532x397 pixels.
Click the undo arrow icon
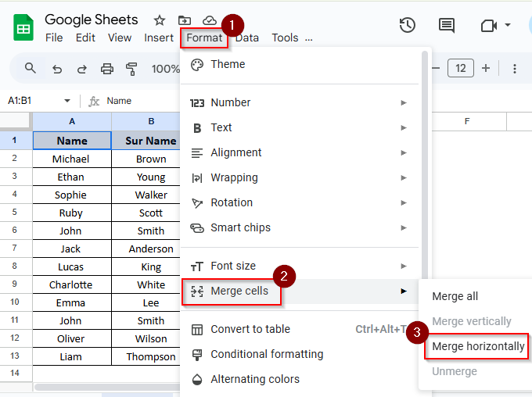56,69
